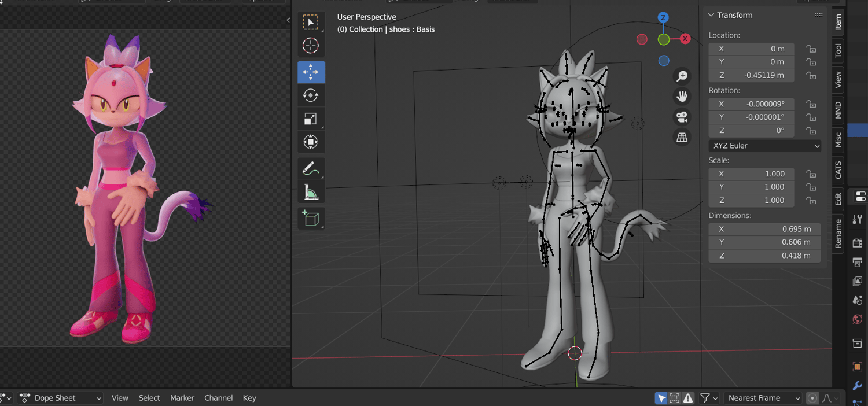868x406 pixels.
Task: Click the red X axis gizmo
Action: coord(685,39)
